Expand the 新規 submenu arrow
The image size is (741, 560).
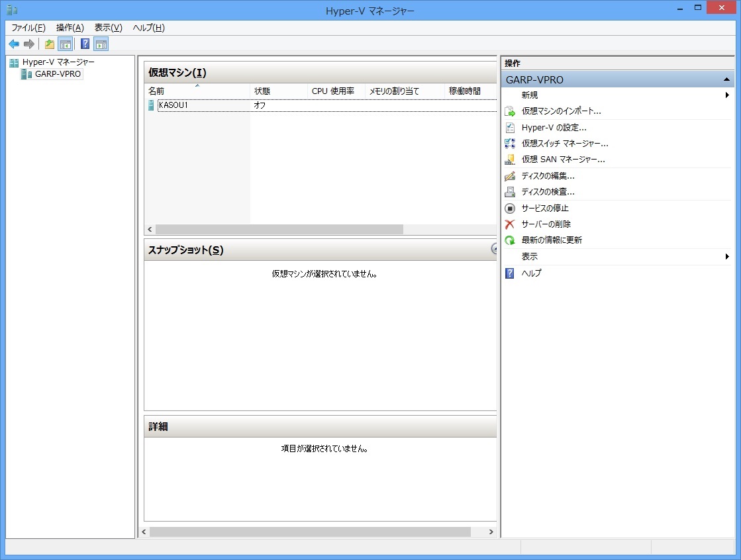click(x=727, y=95)
